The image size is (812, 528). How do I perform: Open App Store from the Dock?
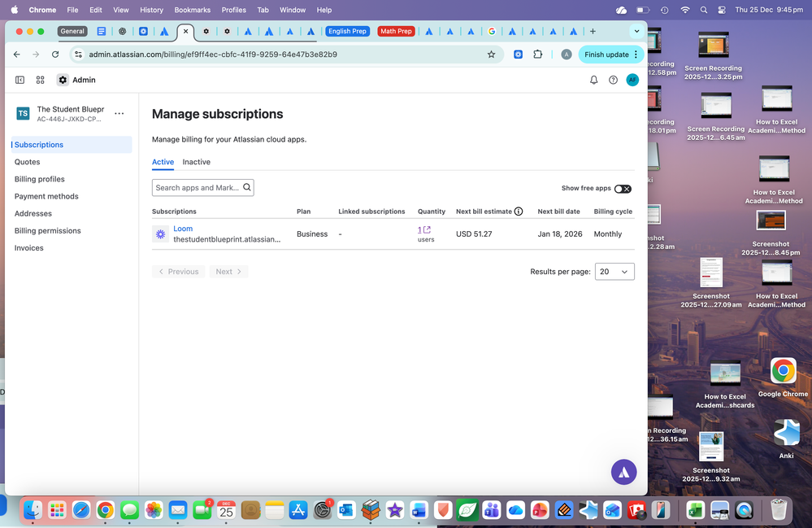coord(298,510)
